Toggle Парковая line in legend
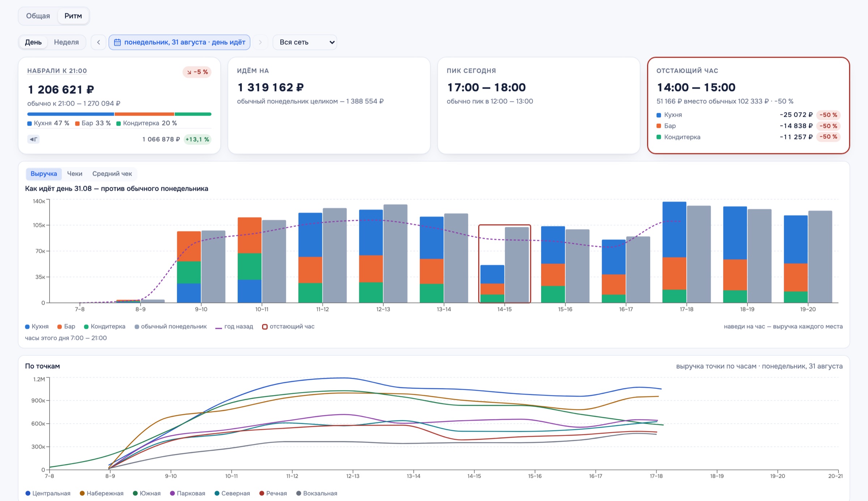Viewport: 868px width, 501px height. (x=187, y=493)
